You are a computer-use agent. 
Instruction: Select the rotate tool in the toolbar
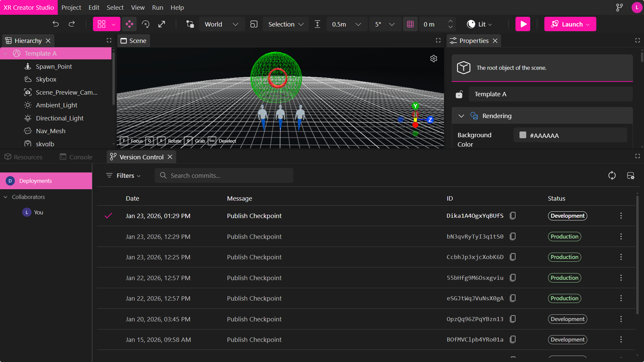[x=146, y=24]
